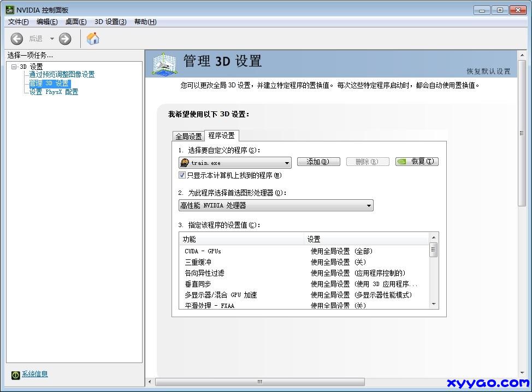The height and width of the screenshot is (392, 532).
Task: Click the settings list scroll down arrow
Action: tap(434, 304)
